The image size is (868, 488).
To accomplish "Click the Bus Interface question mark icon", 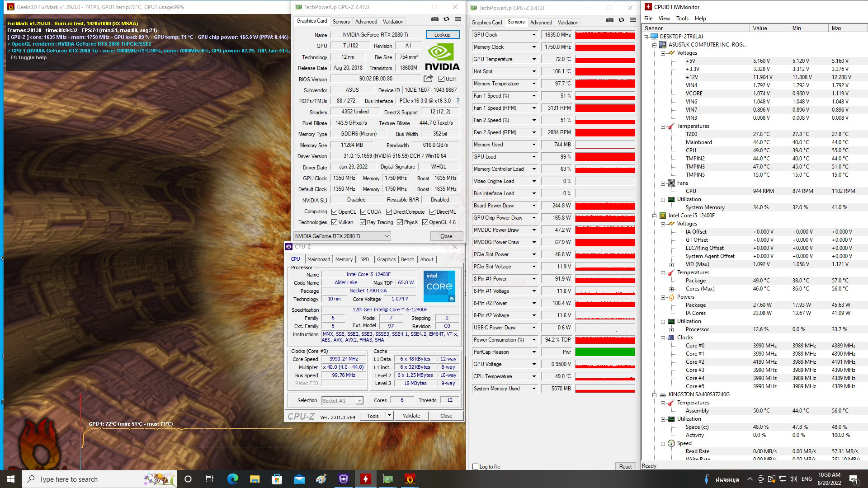I will click(x=458, y=101).
